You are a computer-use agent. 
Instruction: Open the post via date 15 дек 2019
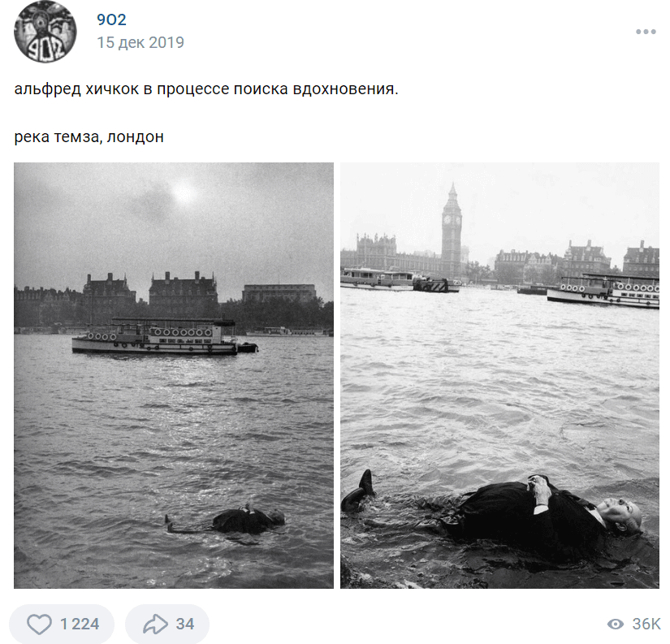[140, 42]
